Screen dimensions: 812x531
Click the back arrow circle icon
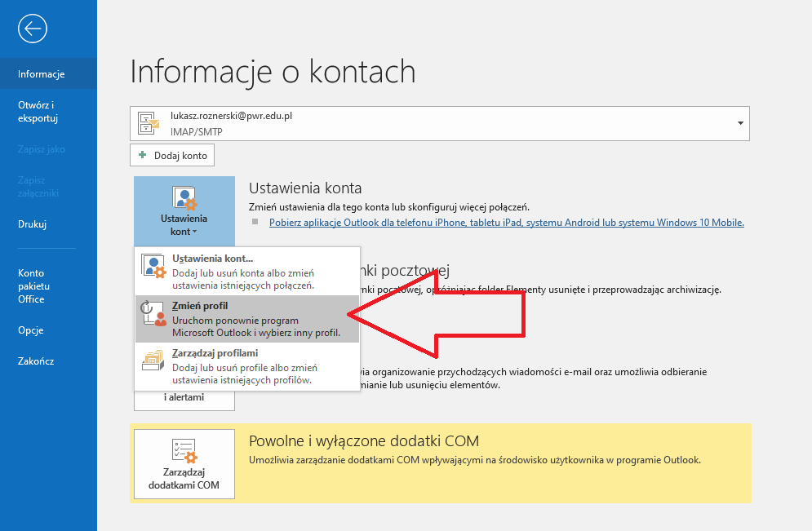pos(33,29)
